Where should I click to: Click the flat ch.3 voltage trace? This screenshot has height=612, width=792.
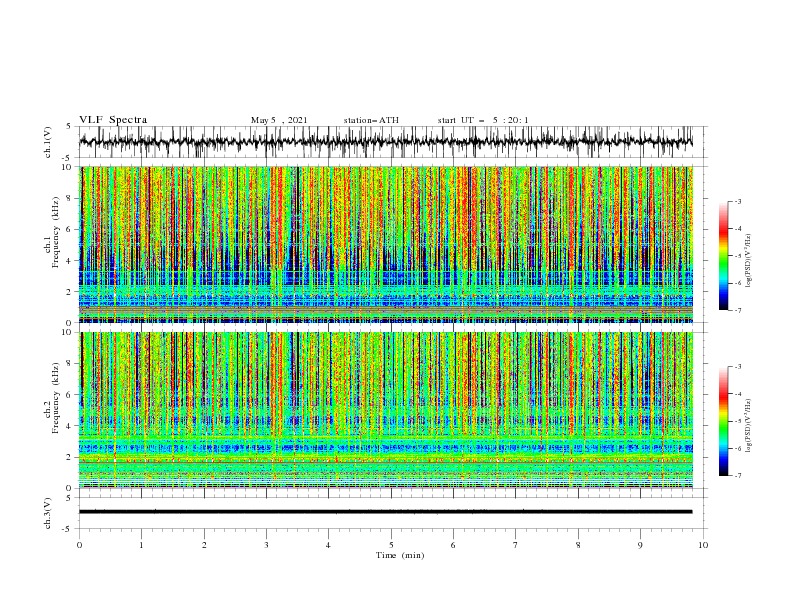385,512
